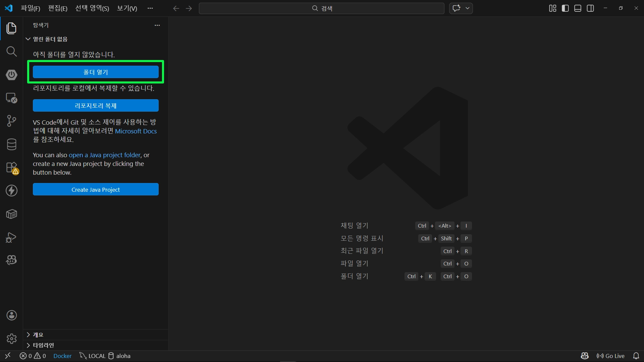Open Manage gear icon
This screenshot has height=362, width=644.
click(11, 339)
